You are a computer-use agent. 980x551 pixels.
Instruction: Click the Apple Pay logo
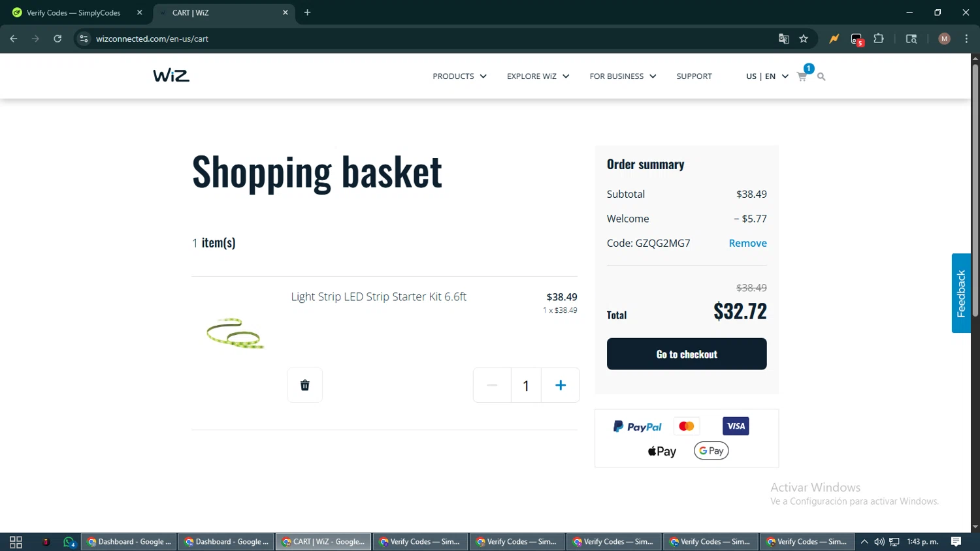tap(662, 451)
